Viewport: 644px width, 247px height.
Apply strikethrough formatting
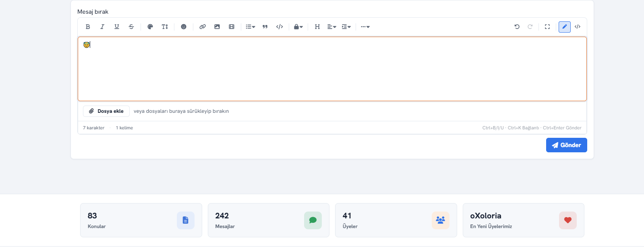(x=131, y=27)
